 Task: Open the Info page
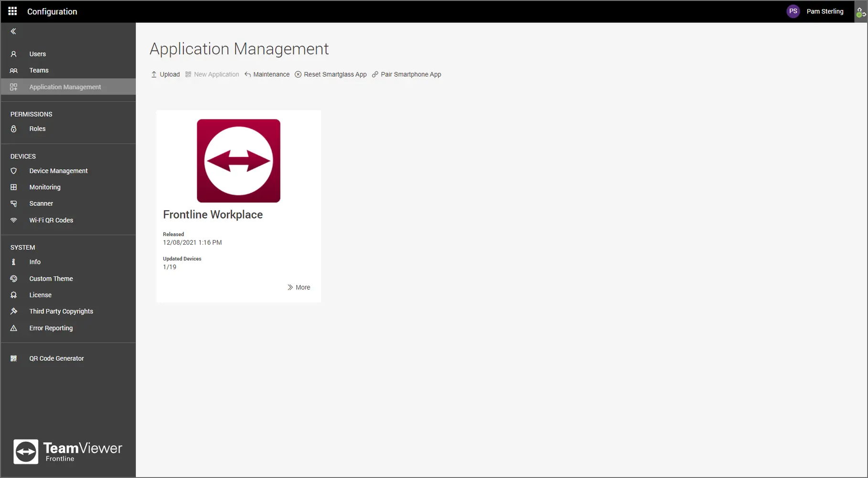(68, 262)
